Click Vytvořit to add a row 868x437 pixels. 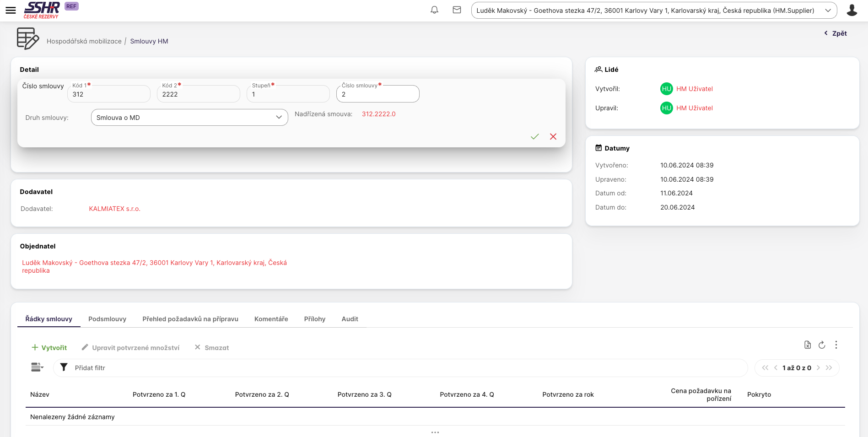pos(49,348)
